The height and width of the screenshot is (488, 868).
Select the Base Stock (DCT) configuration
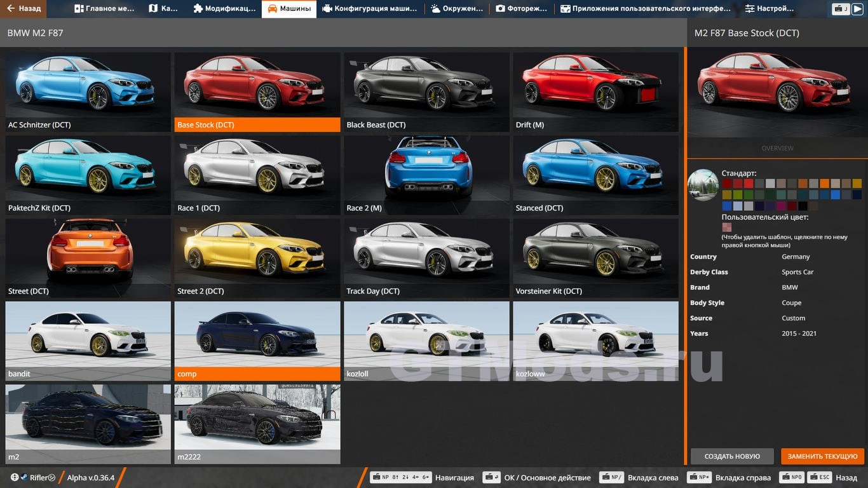point(257,92)
